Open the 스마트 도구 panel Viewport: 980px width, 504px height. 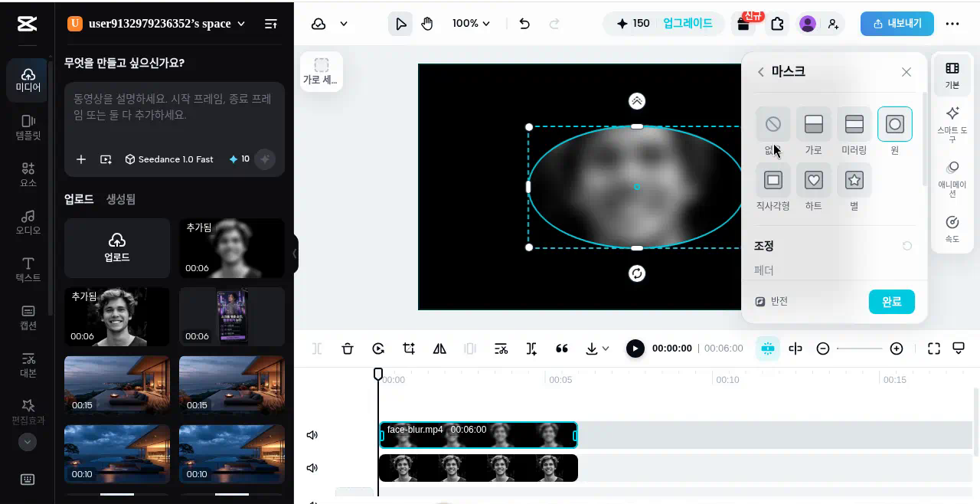[952, 124]
